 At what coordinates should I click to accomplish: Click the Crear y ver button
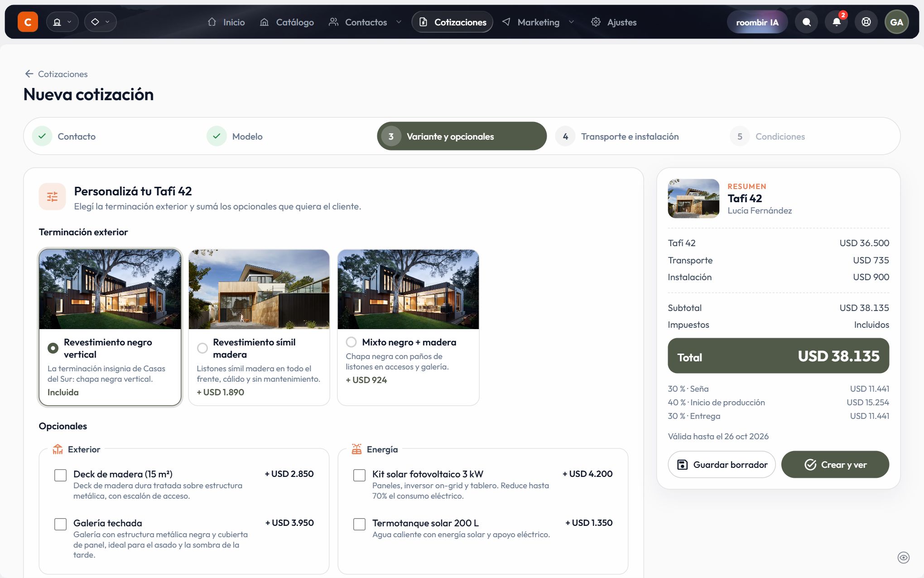[835, 464]
